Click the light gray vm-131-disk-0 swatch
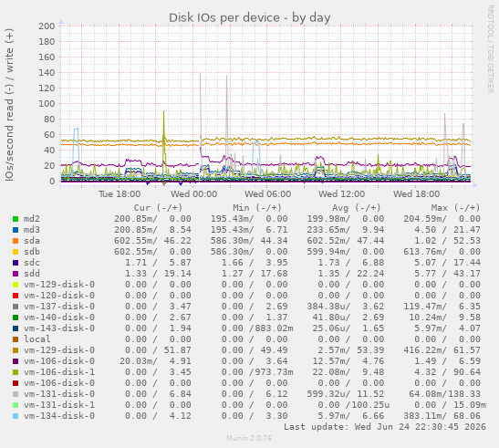499x448 pixels. click(16, 394)
